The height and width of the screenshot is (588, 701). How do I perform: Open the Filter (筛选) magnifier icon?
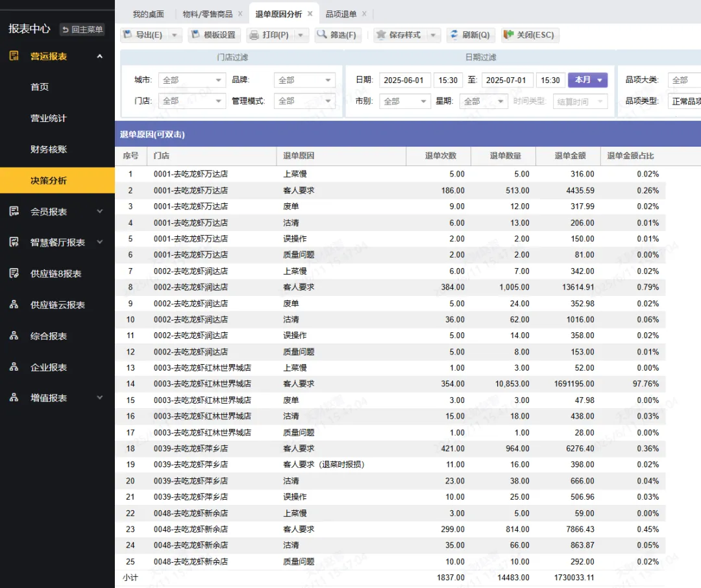(x=321, y=35)
